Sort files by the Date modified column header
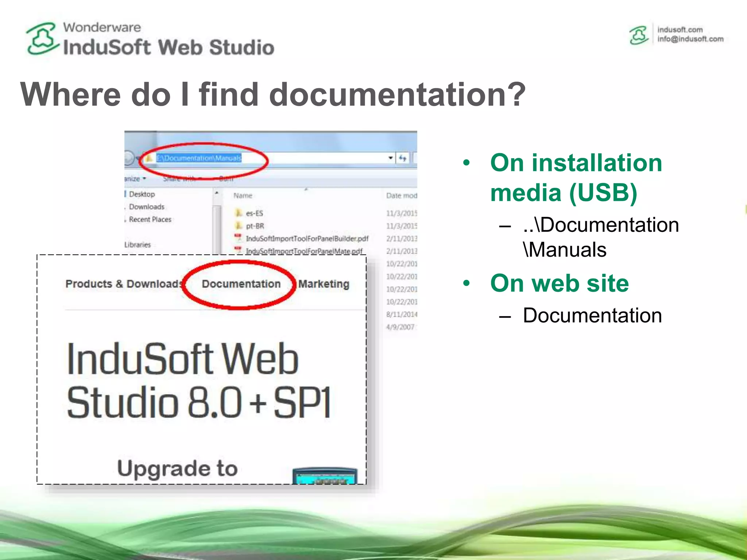 (x=402, y=196)
